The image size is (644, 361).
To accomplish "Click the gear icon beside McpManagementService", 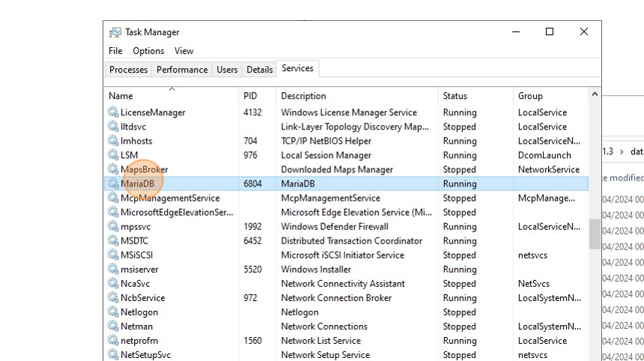I will click(x=113, y=198).
